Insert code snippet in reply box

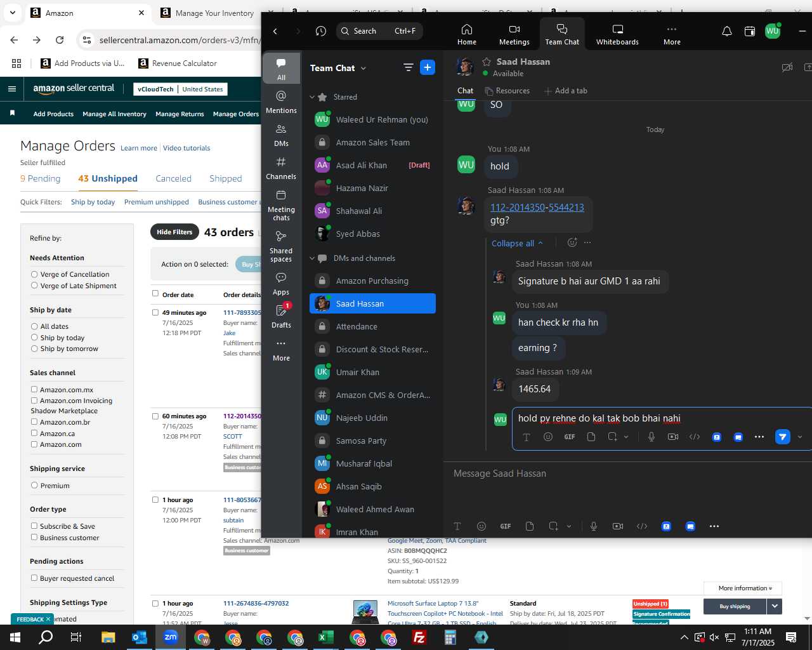[695, 437]
